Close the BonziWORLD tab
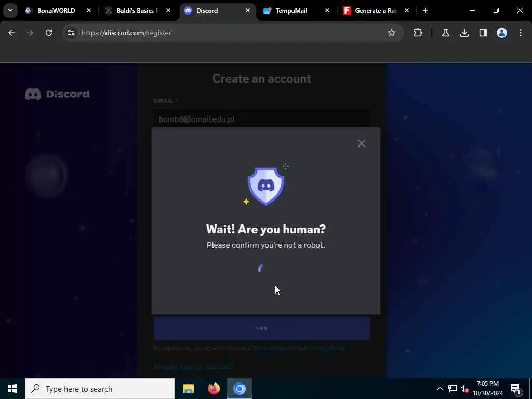 (88, 11)
